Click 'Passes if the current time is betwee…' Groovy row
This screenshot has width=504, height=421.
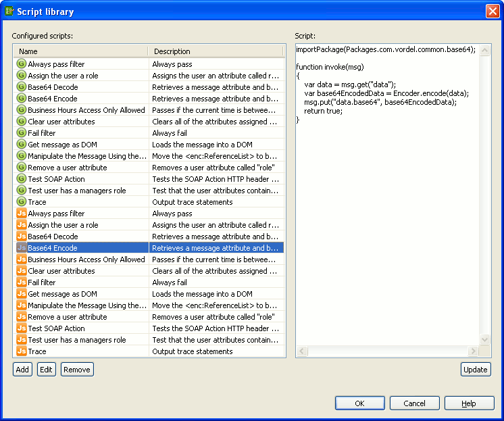point(213,110)
